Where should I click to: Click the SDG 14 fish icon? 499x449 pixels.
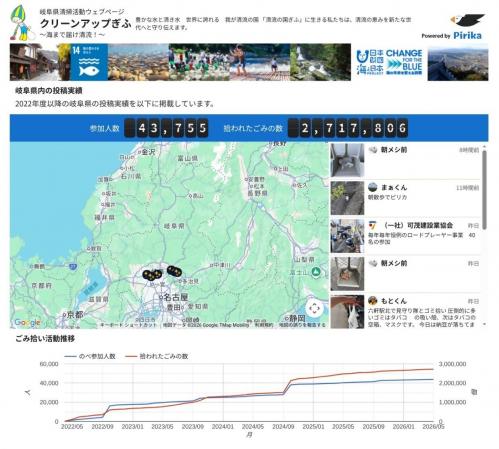coord(89,62)
